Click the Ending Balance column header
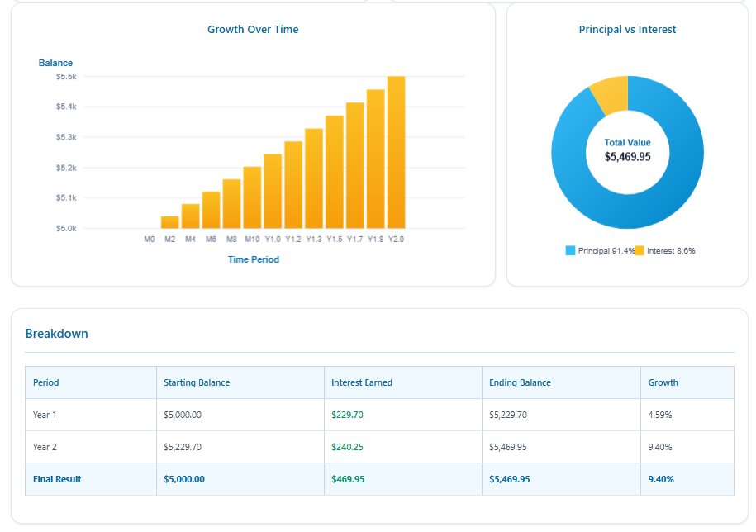The width and height of the screenshot is (756, 532). [520, 382]
